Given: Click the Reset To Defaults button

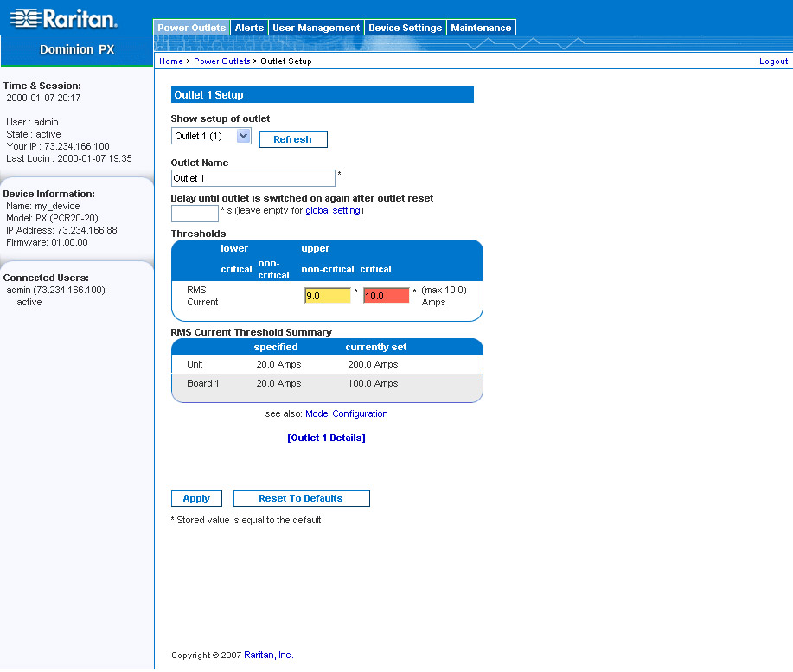Looking at the screenshot, I should pyautogui.click(x=301, y=498).
